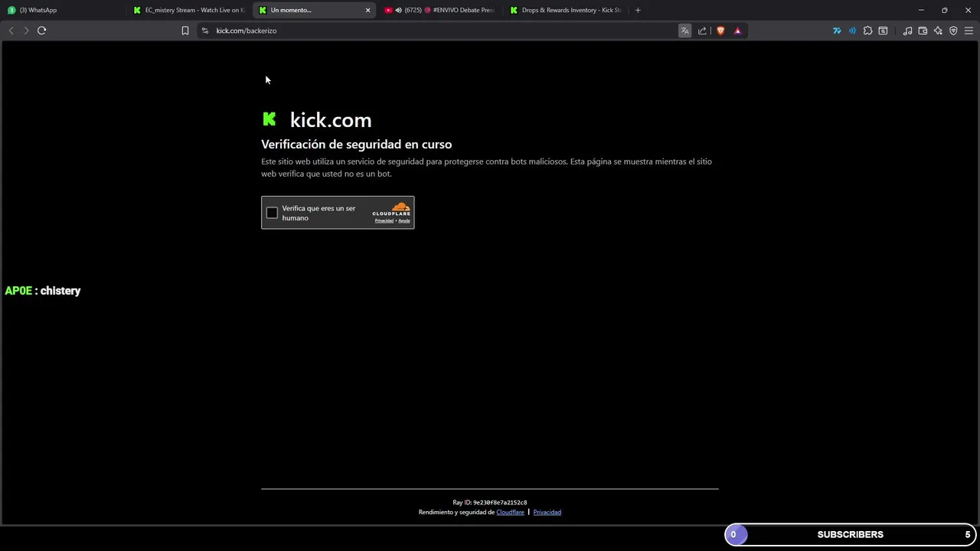Viewport: 980px width, 551px height.
Task: Click the purple subscriber counter circle
Action: point(736,534)
